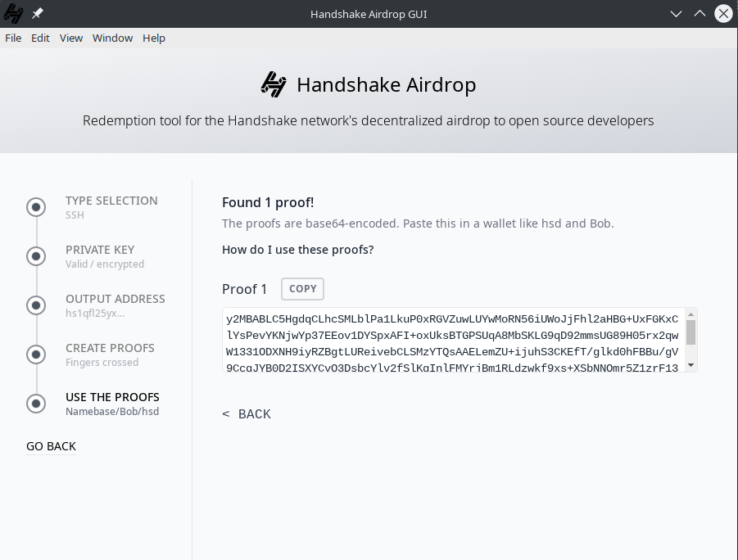738x560 pixels.
Task: Select the Private Key step circle
Action: click(36, 256)
